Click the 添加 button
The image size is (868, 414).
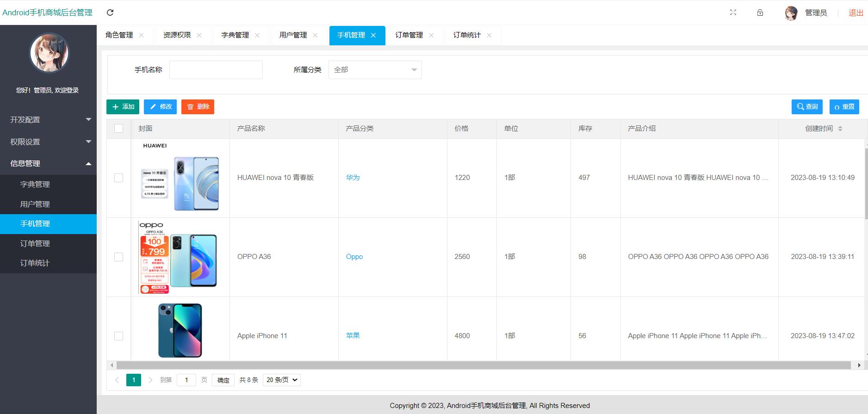click(123, 107)
